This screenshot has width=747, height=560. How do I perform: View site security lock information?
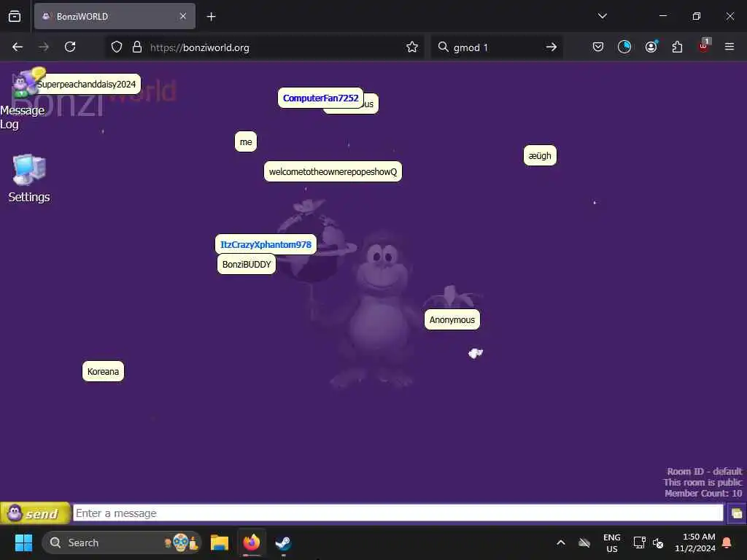[x=137, y=47]
